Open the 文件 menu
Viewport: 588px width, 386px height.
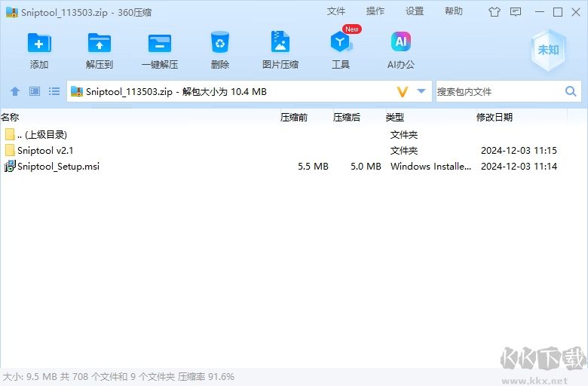335,11
